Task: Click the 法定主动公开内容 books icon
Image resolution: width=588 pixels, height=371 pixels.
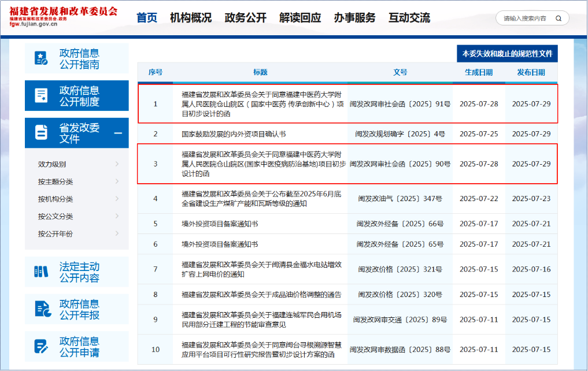Action: coord(42,272)
